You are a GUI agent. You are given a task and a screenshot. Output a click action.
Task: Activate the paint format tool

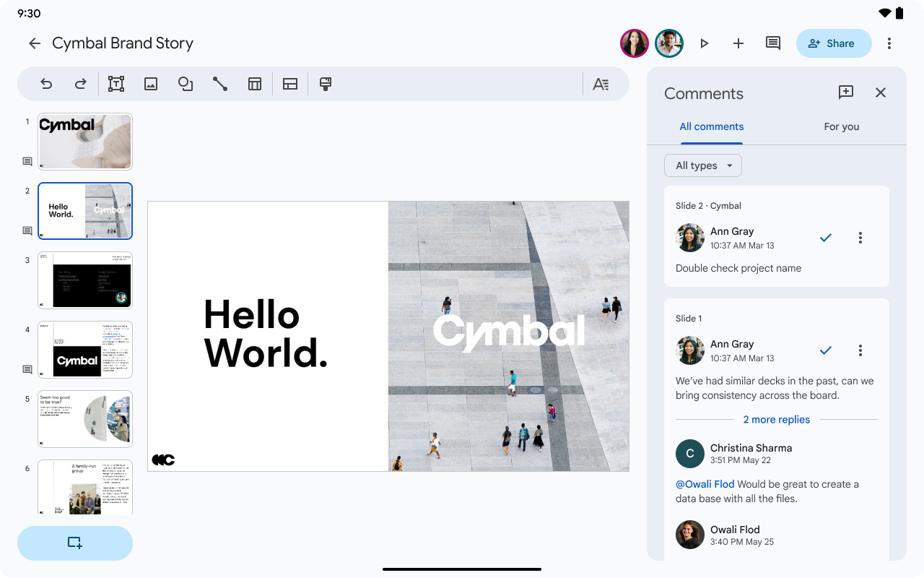pyautogui.click(x=326, y=84)
